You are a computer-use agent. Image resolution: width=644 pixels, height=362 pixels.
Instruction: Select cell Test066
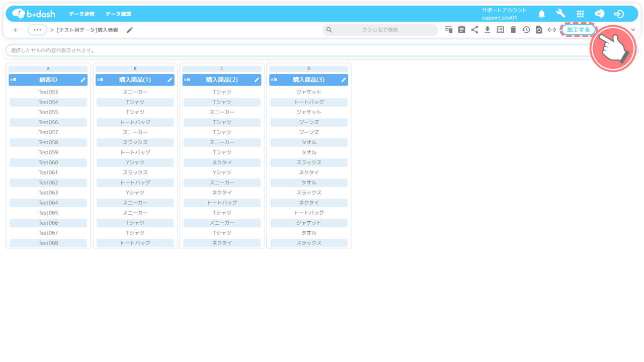pyautogui.click(x=48, y=223)
